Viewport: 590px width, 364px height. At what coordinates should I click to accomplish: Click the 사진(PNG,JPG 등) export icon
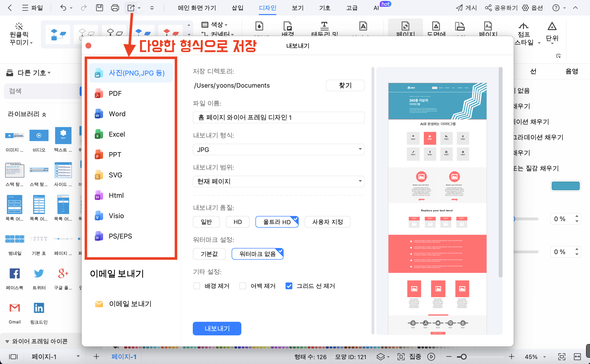(98, 73)
